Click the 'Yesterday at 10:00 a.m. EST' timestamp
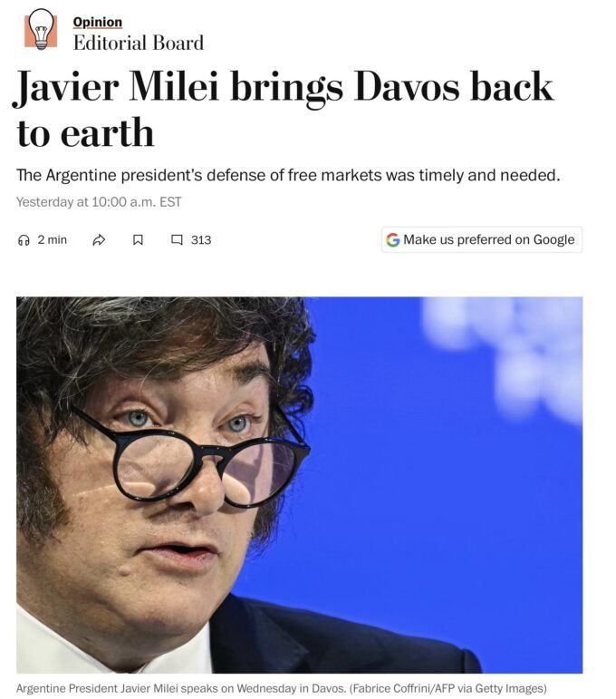 (99, 202)
